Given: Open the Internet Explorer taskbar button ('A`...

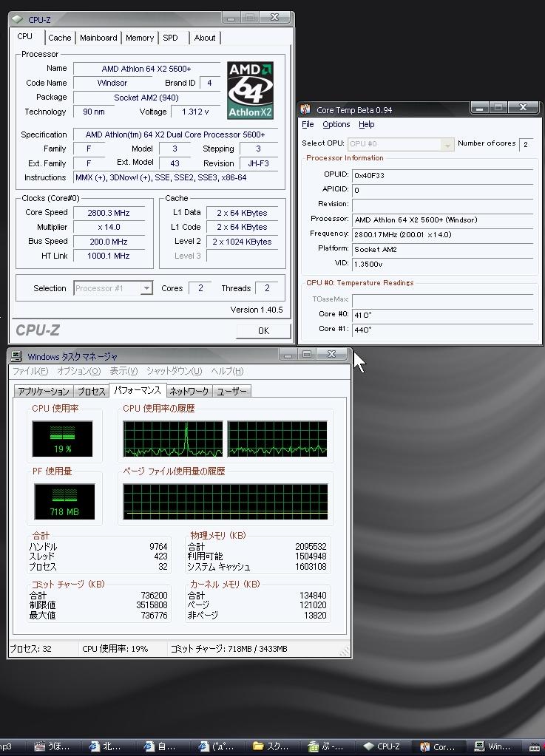Looking at the screenshot, I should click(x=217, y=746).
